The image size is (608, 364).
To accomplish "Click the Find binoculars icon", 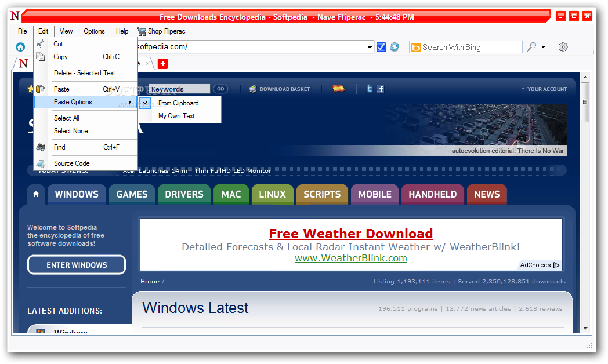I will click(41, 147).
